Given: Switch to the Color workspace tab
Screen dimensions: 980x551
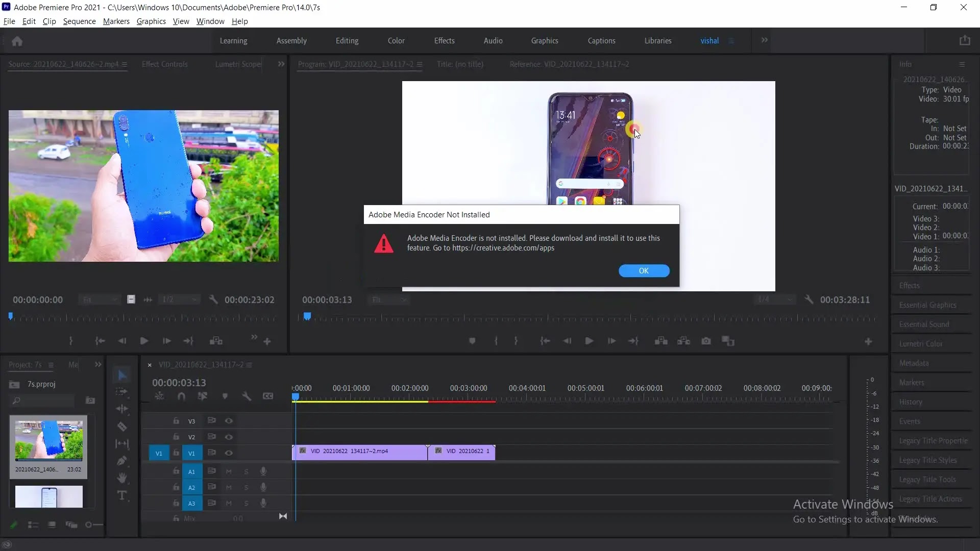Looking at the screenshot, I should pyautogui.click(x=396, y=41).
